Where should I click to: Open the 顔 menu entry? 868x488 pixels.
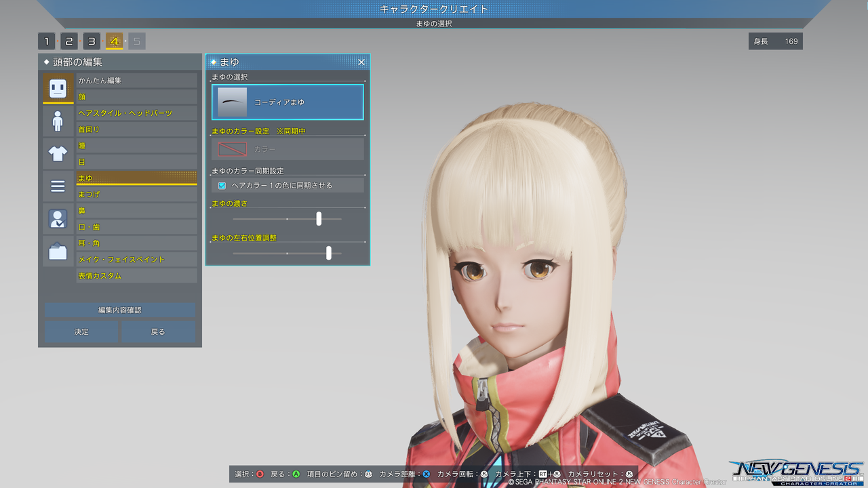pos(137,97)
